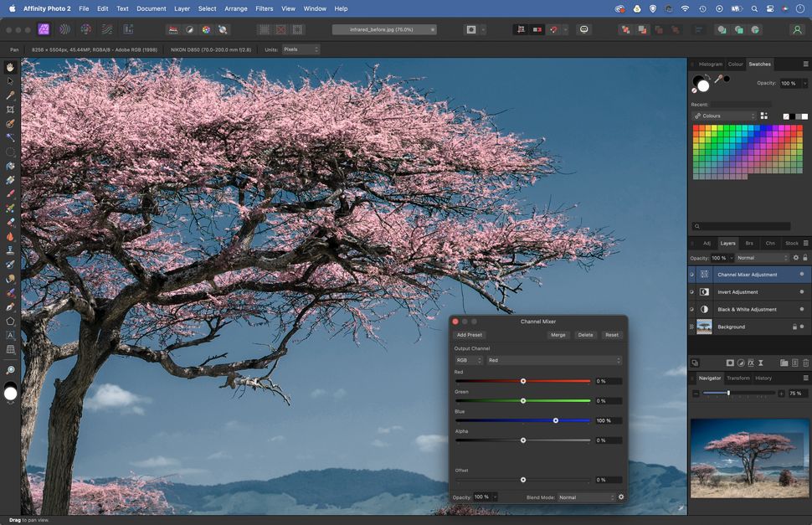
Task: Open the Filters menu
Action: point(264,8)
